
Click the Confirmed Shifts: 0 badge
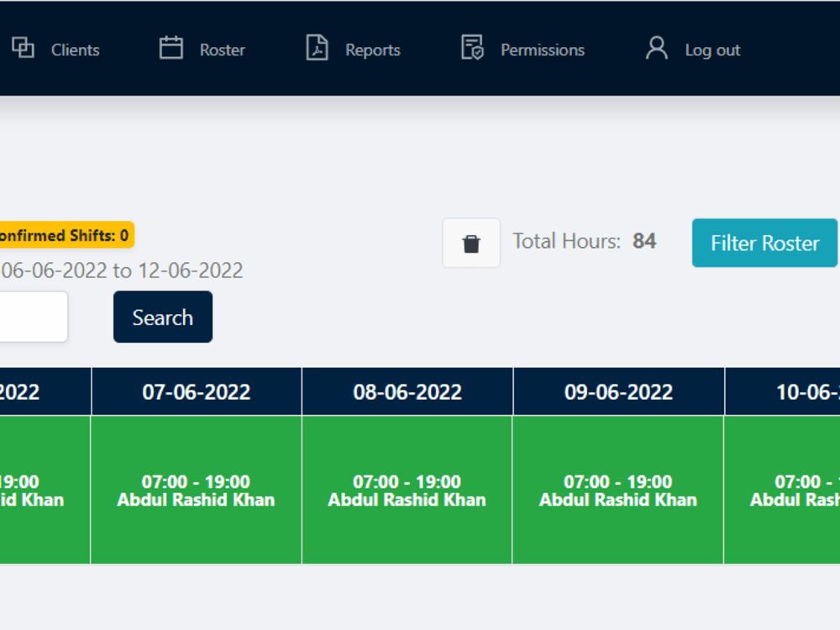point(66,235)
